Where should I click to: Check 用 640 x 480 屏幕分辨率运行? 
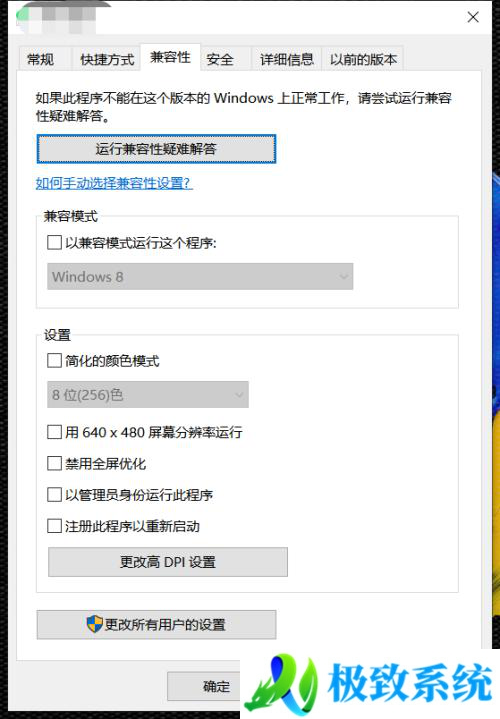click(55, 432)
